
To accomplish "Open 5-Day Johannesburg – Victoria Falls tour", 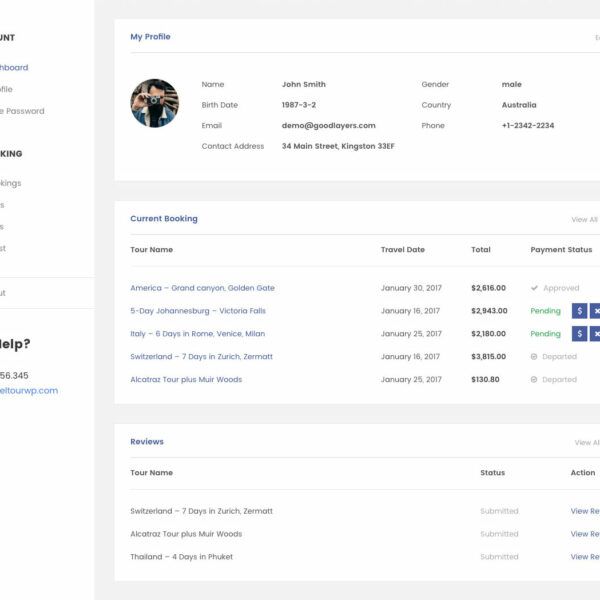I will point(197,311).
